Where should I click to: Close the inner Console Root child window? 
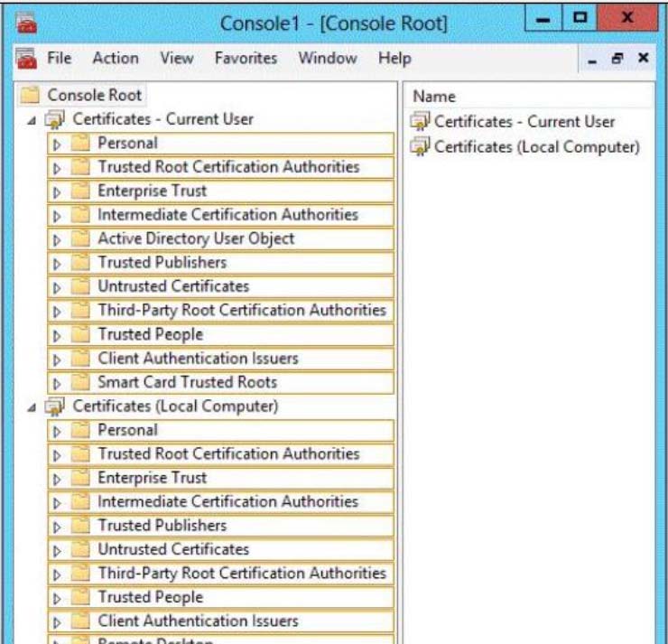tap(644, 58)
